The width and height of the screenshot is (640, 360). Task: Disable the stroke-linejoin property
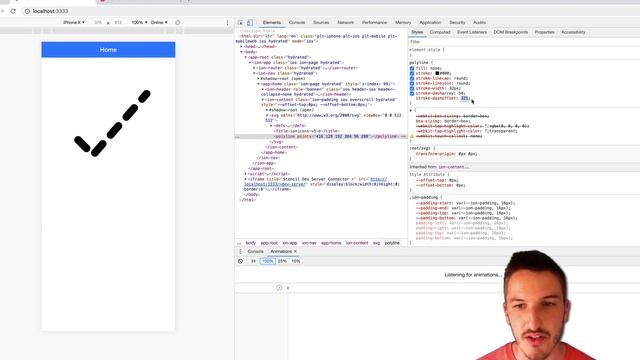coord(412,83)
